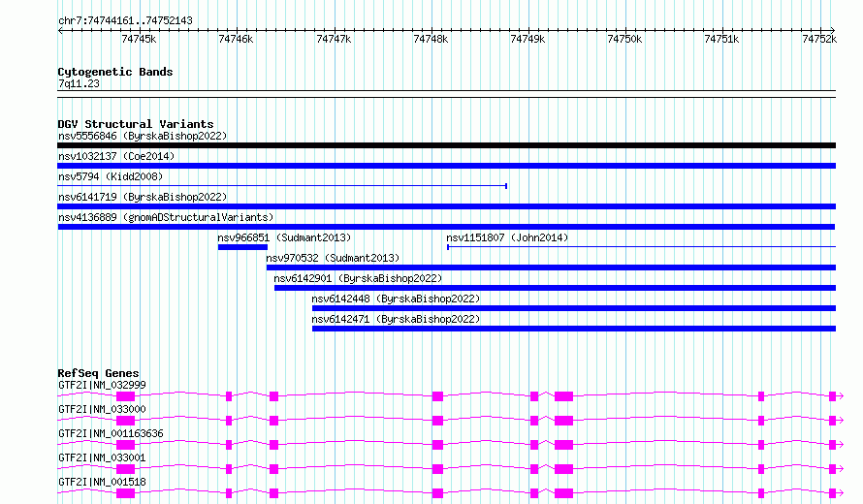Open variant nsv6142448 (ByrskaBishop2022) label

pos(396,299)
